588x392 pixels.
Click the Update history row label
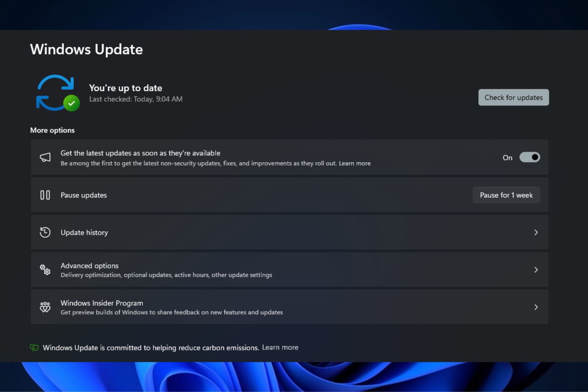[x=84, y=232]
